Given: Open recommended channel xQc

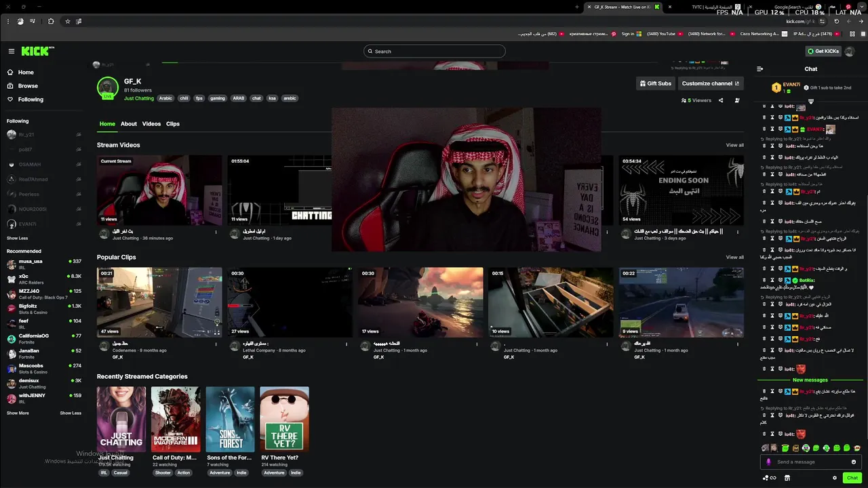Looking at the screenshot, I should (44, 279).
